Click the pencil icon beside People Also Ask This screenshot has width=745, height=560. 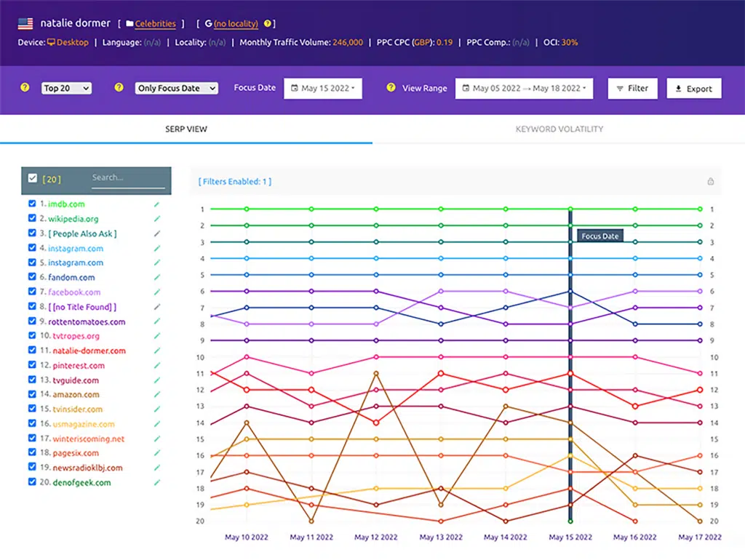coord(156,233)
